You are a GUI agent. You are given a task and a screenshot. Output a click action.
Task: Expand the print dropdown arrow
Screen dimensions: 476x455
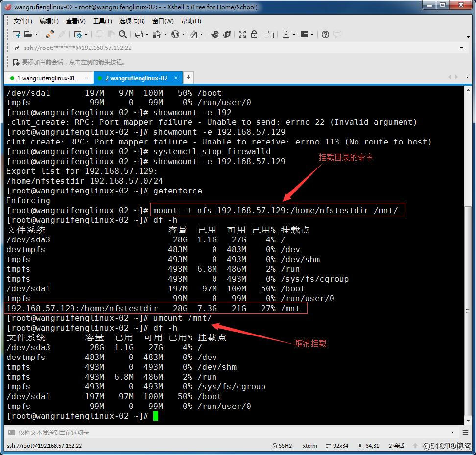coord(147,35)
